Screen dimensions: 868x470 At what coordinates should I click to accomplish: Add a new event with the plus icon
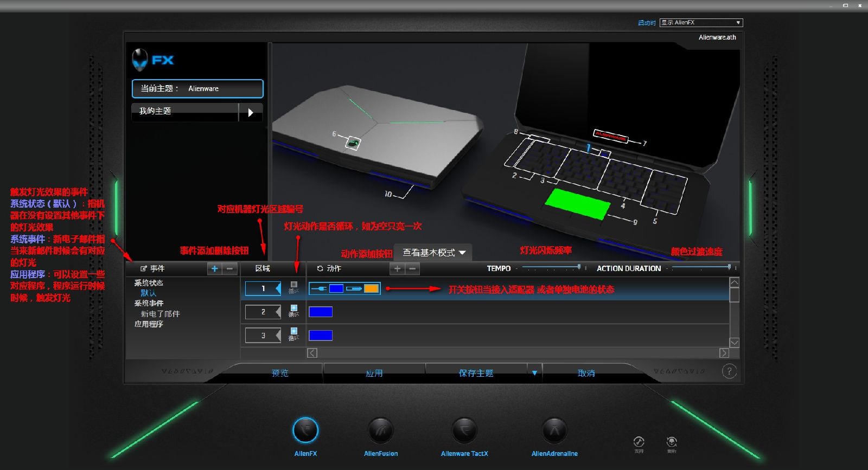point(215,268)
